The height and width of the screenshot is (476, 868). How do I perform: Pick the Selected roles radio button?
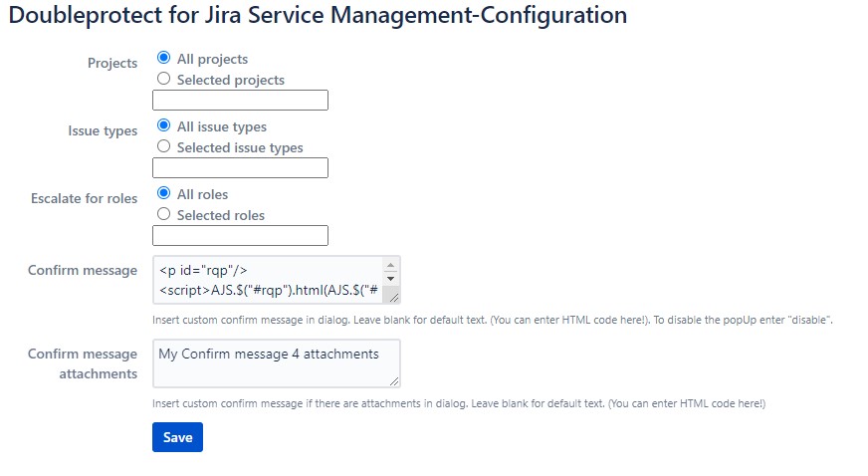coord(164,214)
